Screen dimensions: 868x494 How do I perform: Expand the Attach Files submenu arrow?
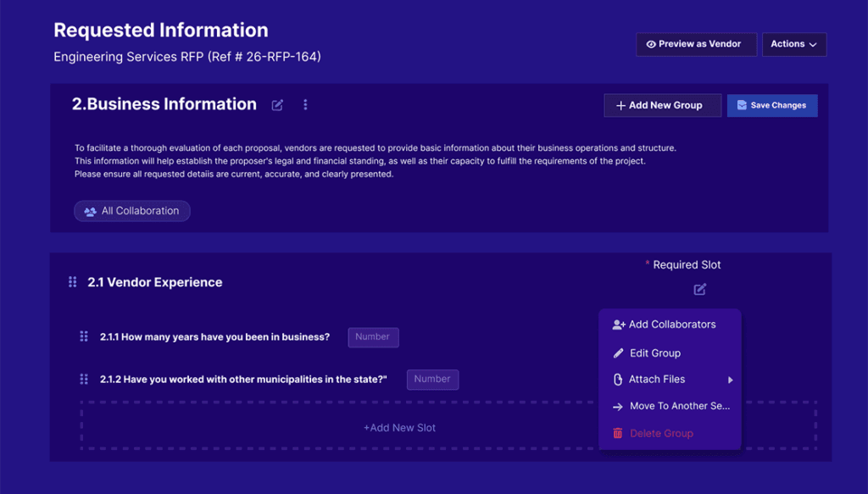[x=730, y=380]
